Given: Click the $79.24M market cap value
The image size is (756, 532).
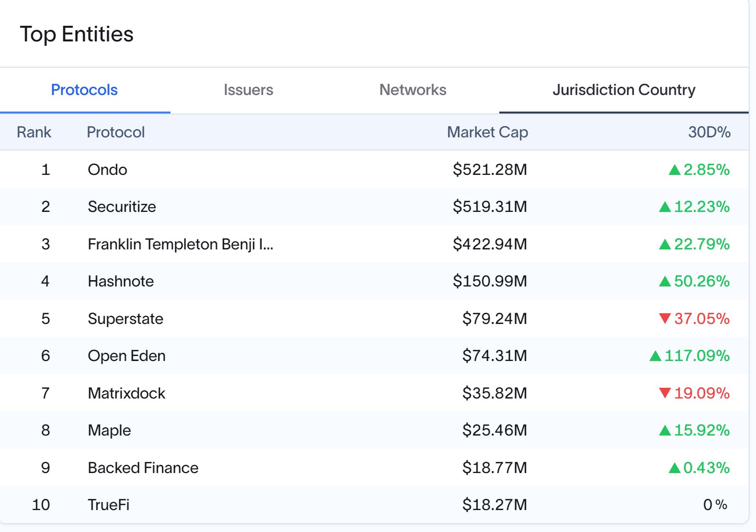Looking at the screenshot, I should coord(495,319).
